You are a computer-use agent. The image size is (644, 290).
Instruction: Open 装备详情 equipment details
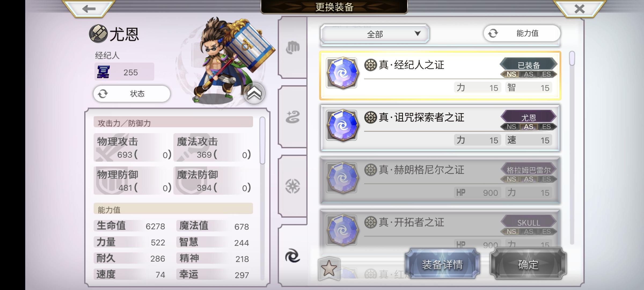(x=442, y=264)
